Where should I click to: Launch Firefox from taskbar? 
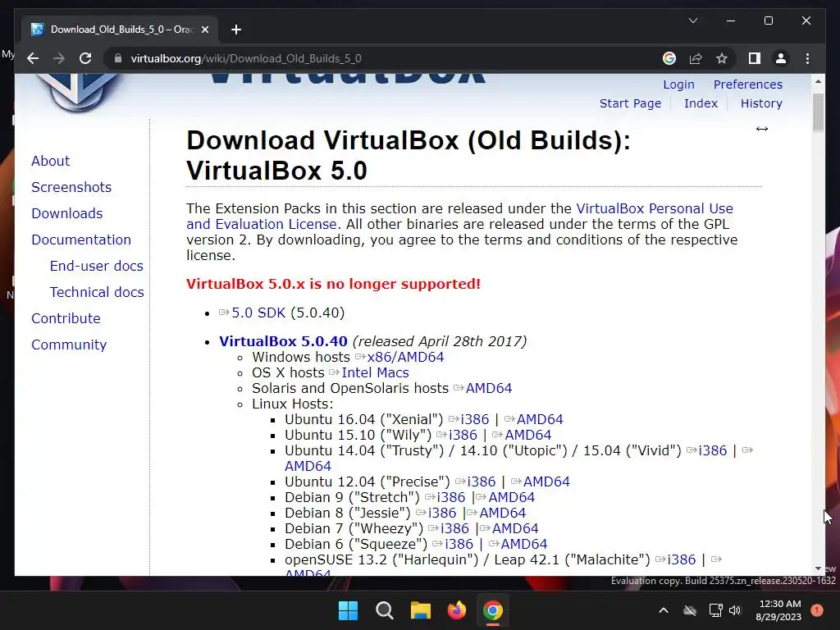point(456,610)
